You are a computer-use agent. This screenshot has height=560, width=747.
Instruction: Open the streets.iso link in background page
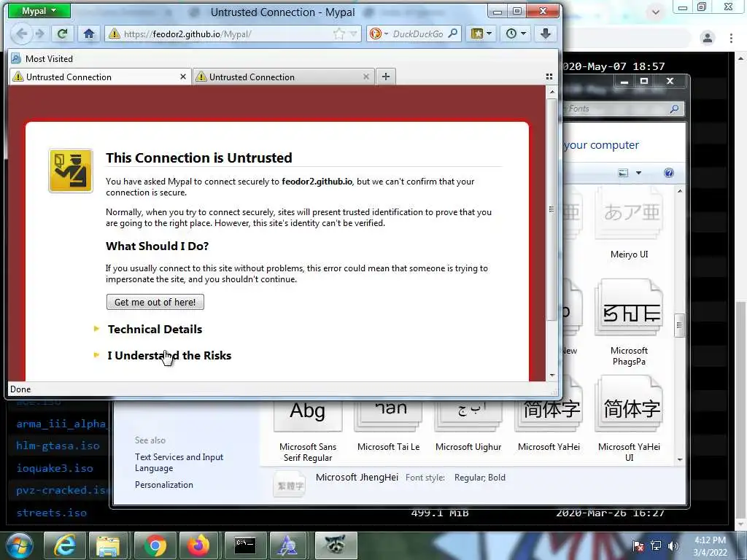[x=52, y=513]
